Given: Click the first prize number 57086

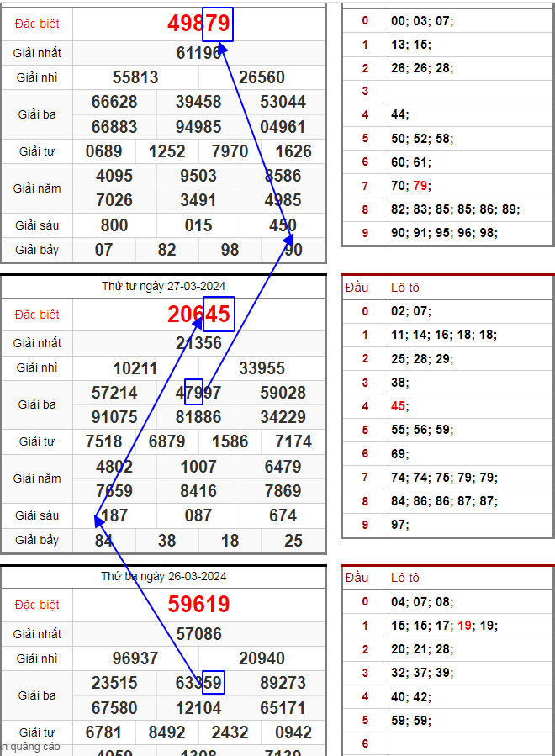Looking at the screenshot, I should click(x=198, y=634).
